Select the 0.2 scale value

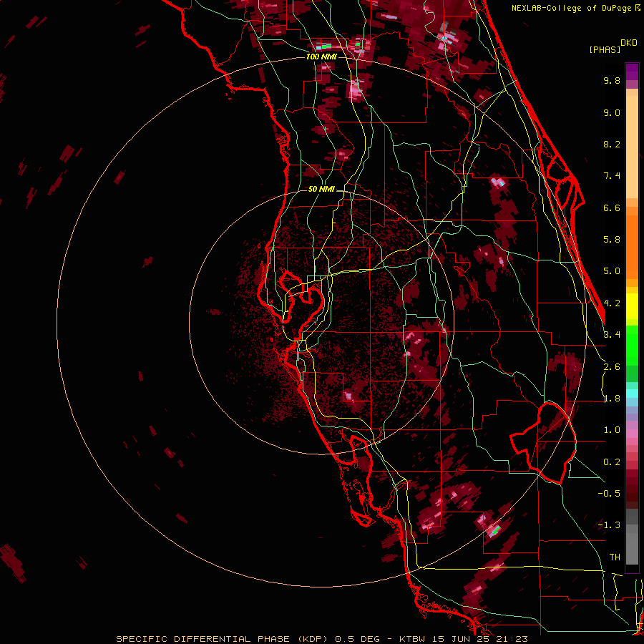coord(612,462)
